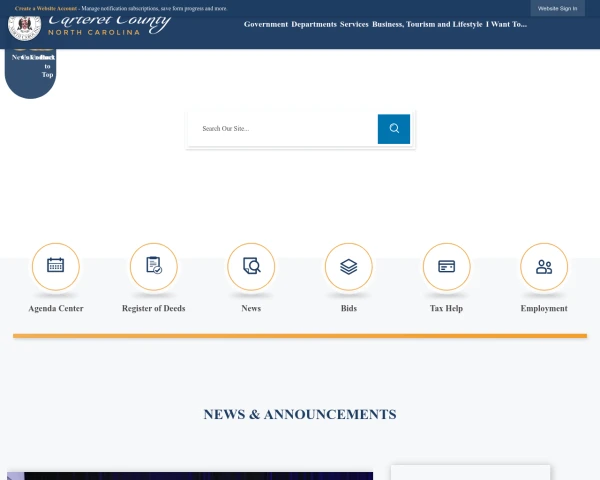Screen dimensions: 600x480
Task: Open the News icon
Action: point(251,267)
